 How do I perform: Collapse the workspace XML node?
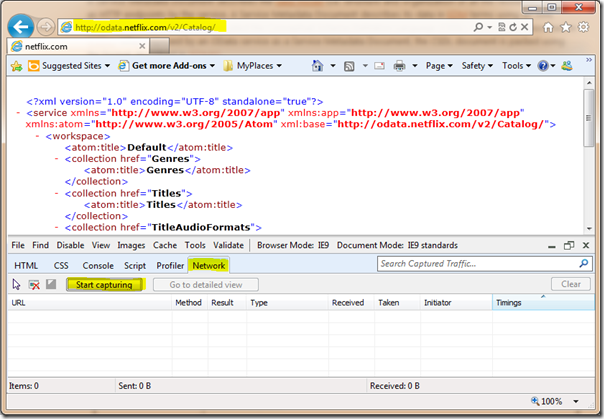click(x=37, y=135)
